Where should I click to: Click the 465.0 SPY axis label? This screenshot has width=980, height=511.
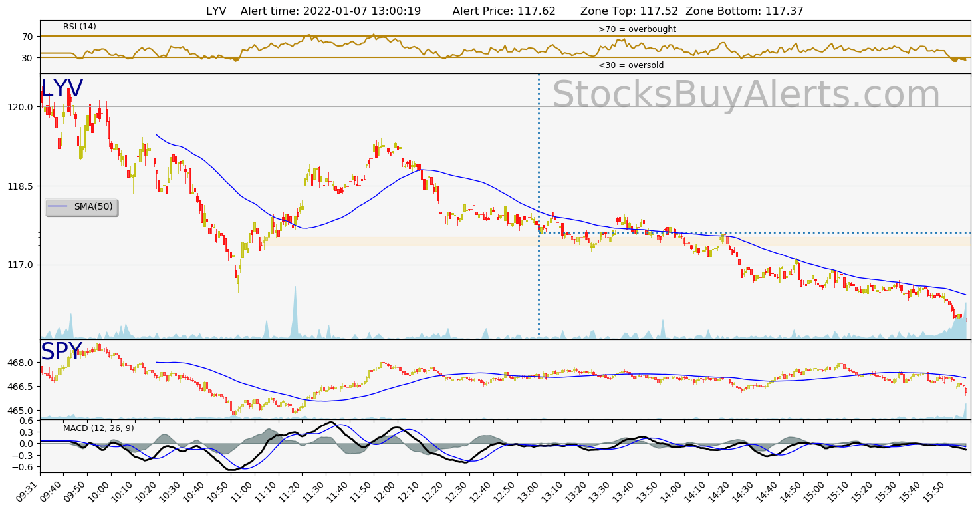pos(22,411)
